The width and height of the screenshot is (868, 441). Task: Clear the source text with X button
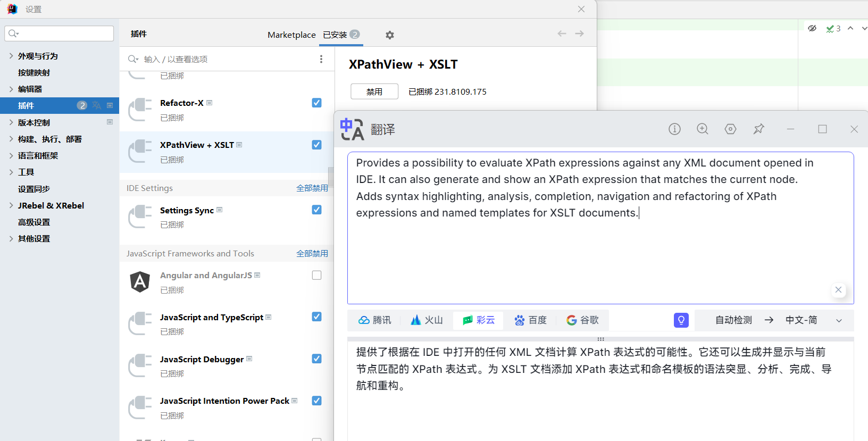click(838, 290)
